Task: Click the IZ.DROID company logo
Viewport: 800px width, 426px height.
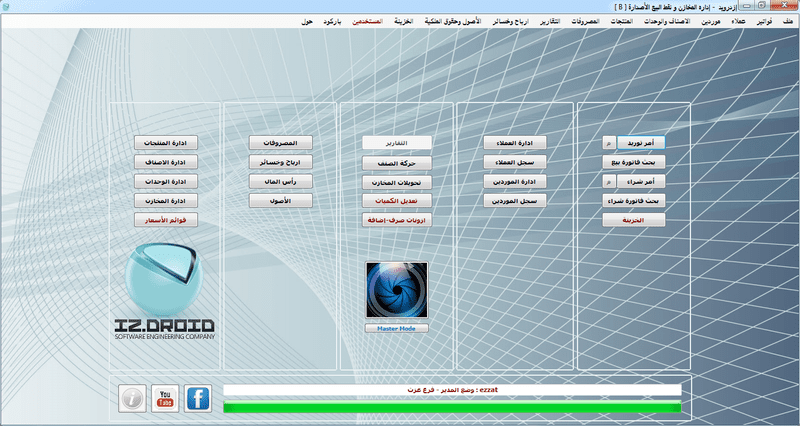Action: tap(164, 291)
